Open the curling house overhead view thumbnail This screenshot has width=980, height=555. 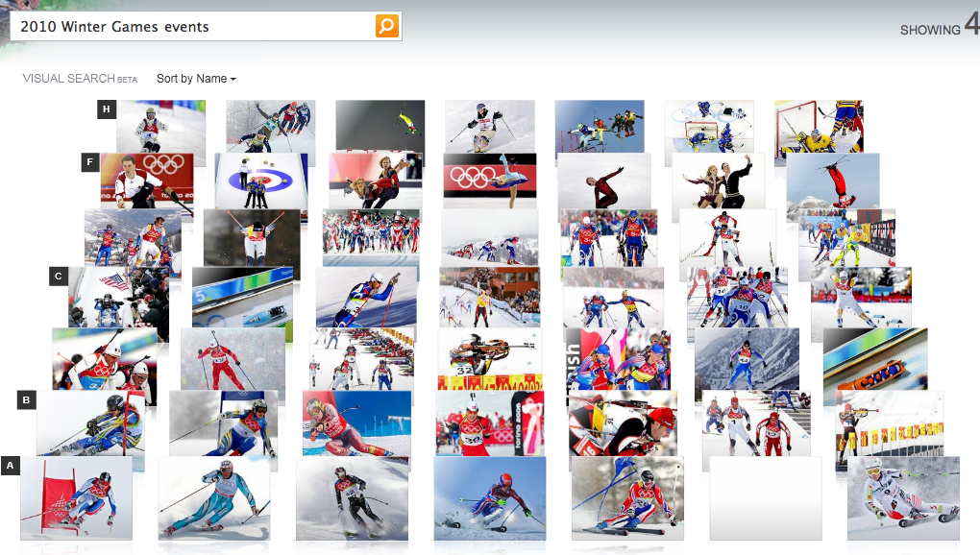point(261,181)
